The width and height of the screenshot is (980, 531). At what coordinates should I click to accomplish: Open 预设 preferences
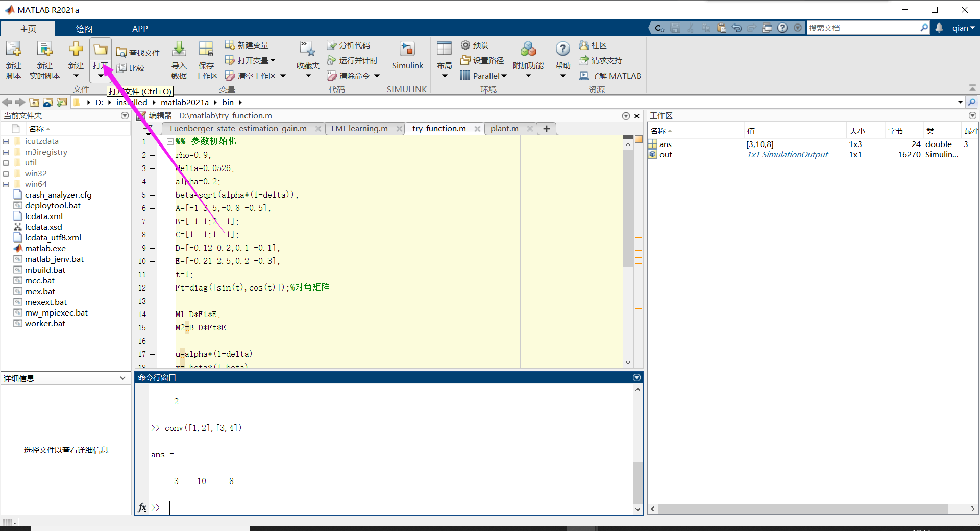[475, 45]
